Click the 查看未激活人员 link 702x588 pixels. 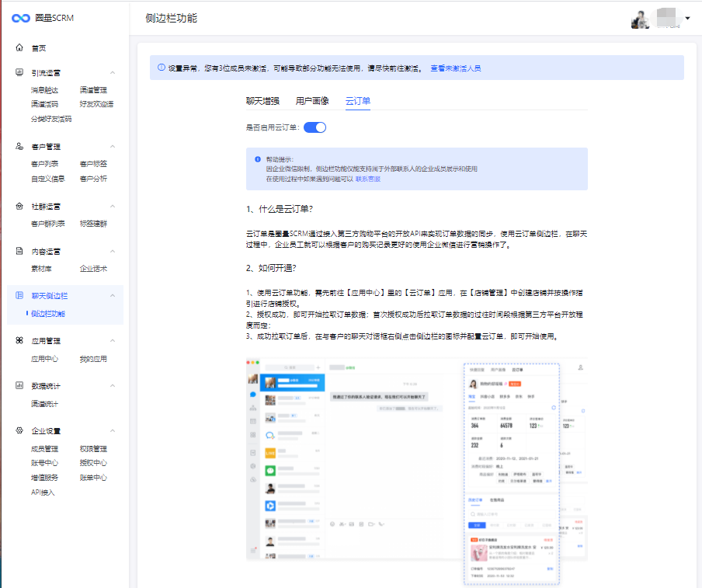point(456,68)
